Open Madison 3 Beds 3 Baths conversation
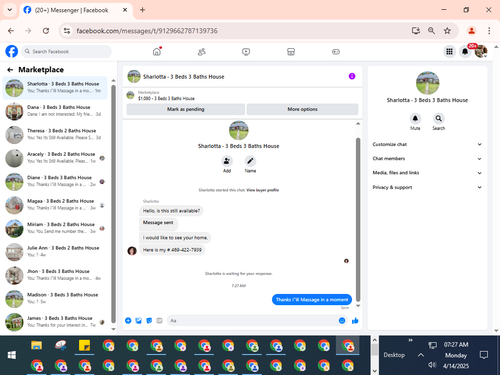The height and width of the screenshot is (375, 500). point(55,298)
